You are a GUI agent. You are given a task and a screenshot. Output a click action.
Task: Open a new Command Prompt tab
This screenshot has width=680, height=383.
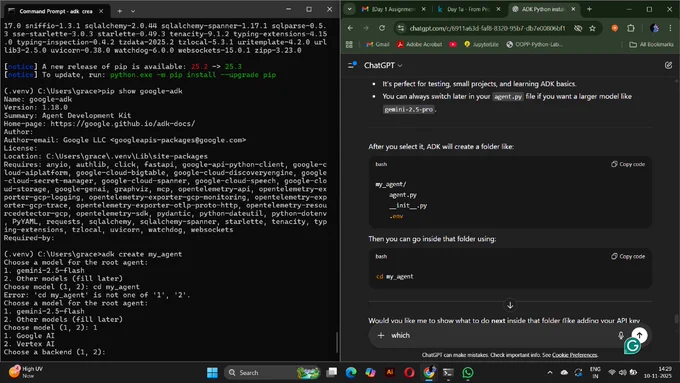click(x=119, y=11)
